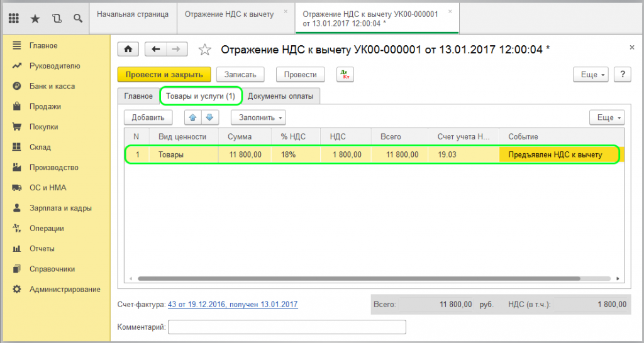The height and width of the screenshot is (343, 644).
Task: Switch to the Главное document tab
Action: click(138, 96)
